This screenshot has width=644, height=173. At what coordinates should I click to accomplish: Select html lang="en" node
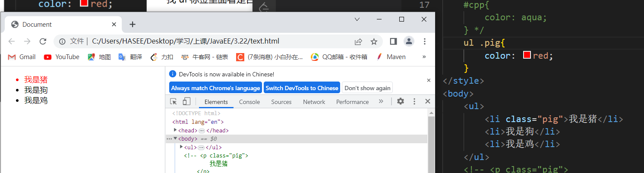[x=198, y=122]
